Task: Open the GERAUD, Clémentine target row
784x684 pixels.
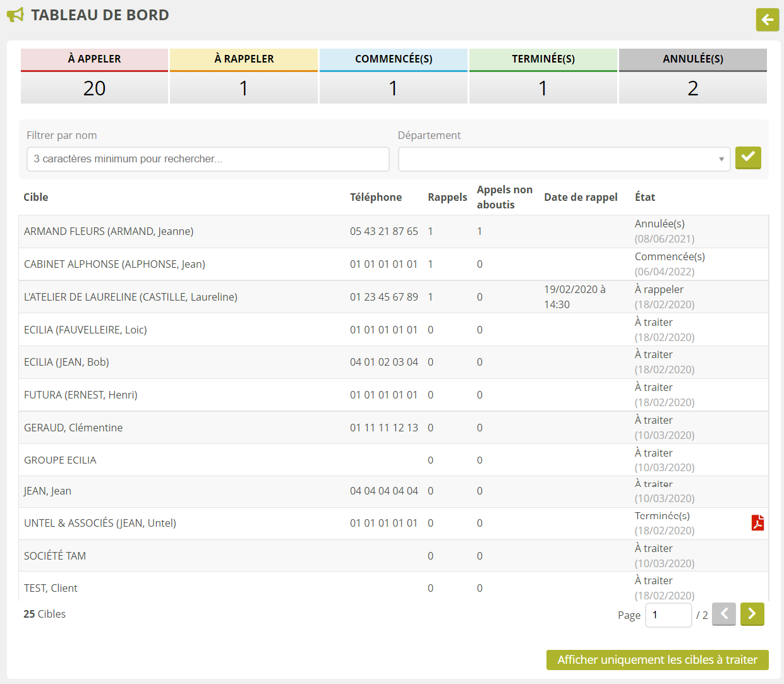Action: pos(73,428)
